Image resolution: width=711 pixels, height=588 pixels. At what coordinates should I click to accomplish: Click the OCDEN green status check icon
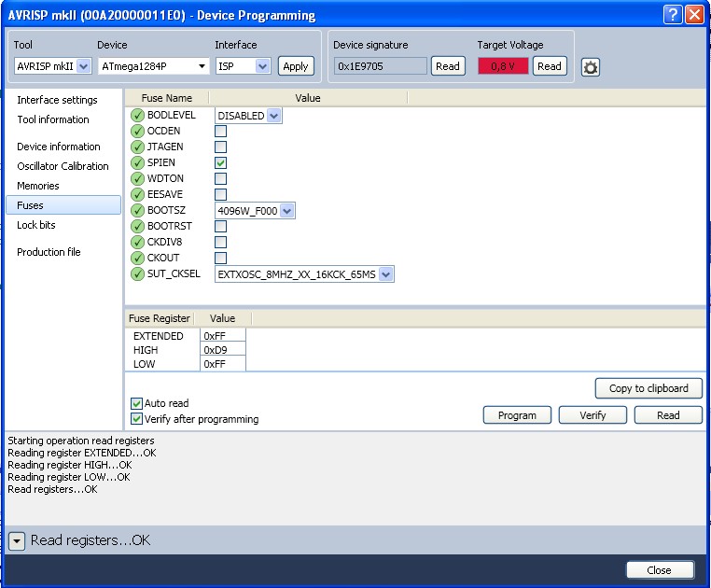coord(137,131)
